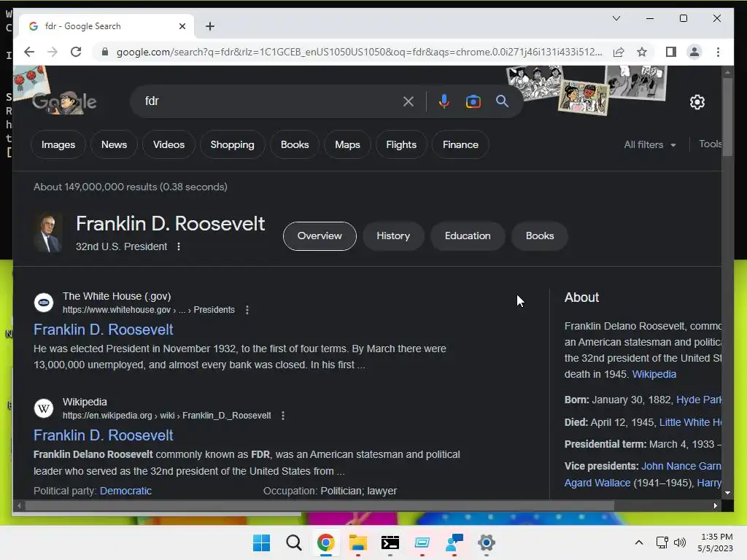Open the White House Franklin D. Roosevelt result
The image size is (747, 560).
coord(103,330)
